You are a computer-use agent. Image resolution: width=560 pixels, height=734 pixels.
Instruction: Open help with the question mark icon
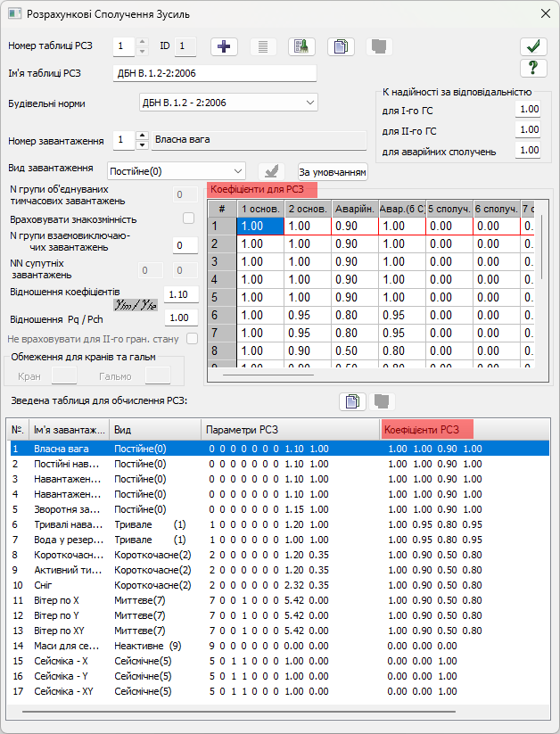click(532, 68)
